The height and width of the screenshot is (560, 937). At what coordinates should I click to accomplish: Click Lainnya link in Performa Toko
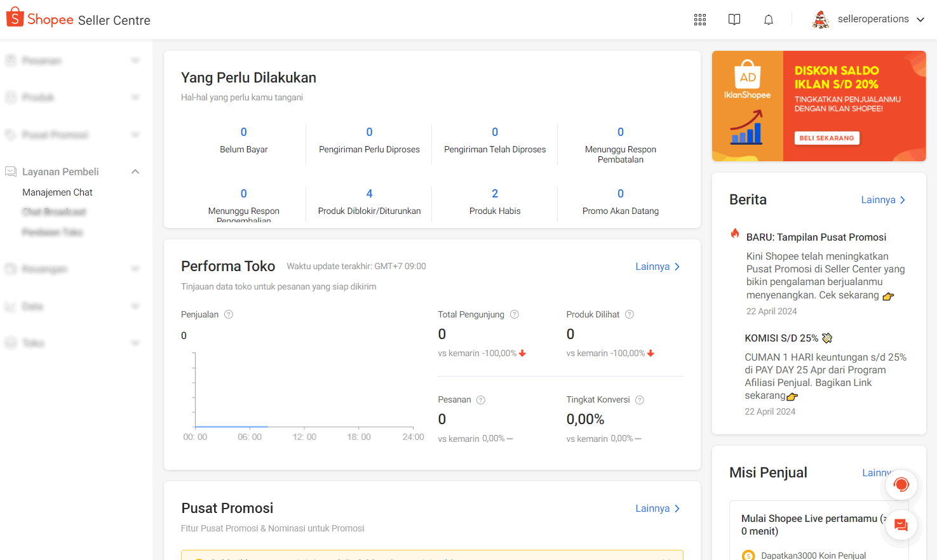pyautogui.click(x=657, y=267)
